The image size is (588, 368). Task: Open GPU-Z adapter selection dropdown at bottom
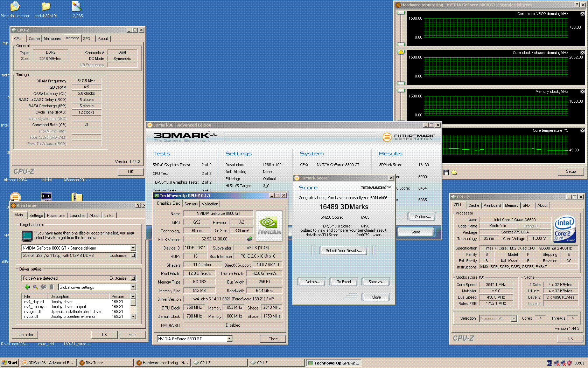click(229, 339)
